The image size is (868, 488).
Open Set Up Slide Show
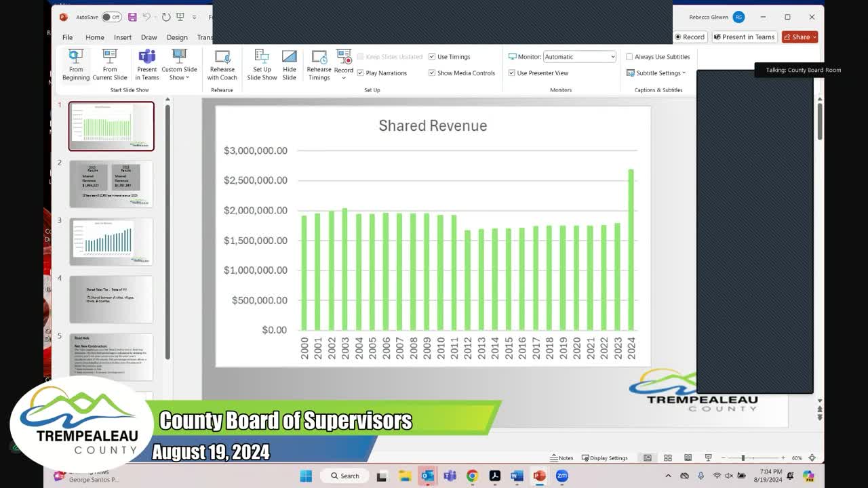coord(262,65)
